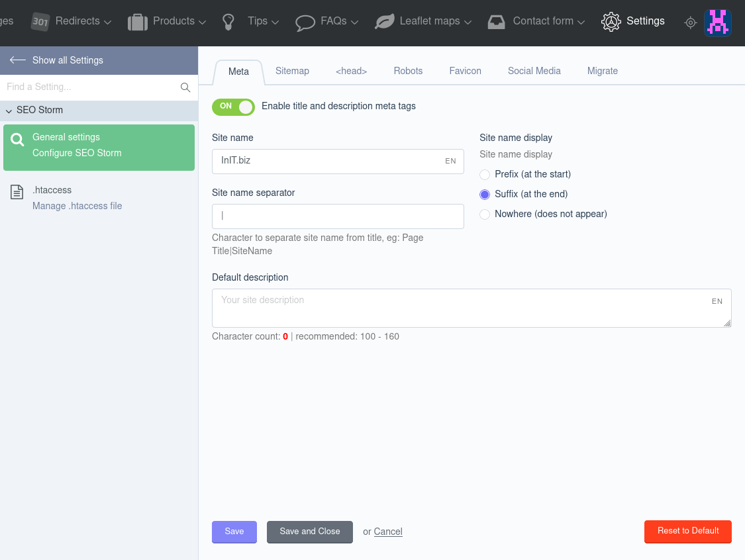Click the Save and Close button
The height and width of the screenshot is (560, 745).
(x=310, y=532)
